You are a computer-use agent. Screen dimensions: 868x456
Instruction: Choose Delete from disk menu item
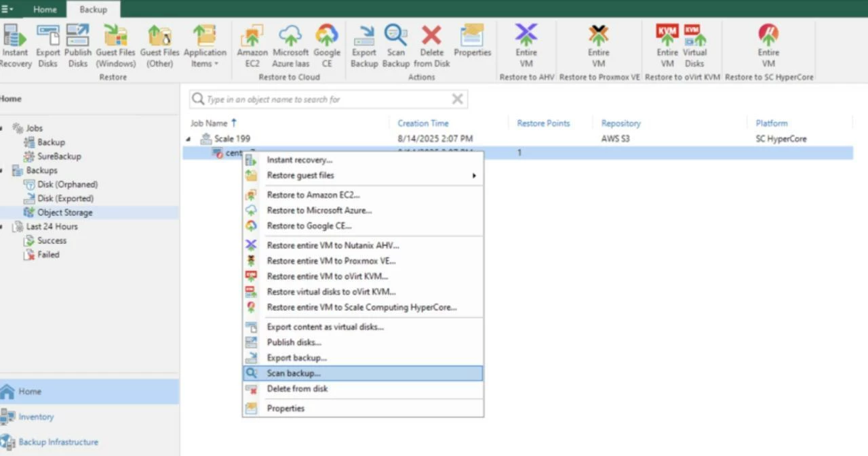pos(363,389)
